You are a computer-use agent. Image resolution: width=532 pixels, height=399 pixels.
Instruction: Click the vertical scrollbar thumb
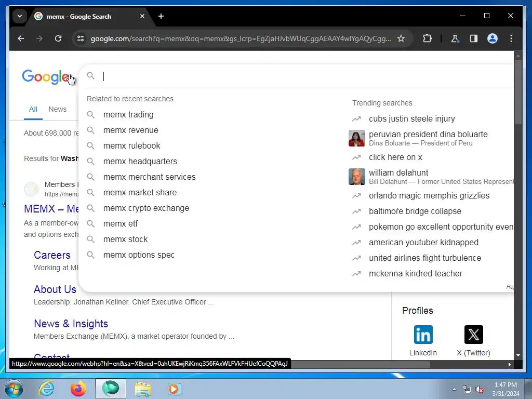point(518,91)
